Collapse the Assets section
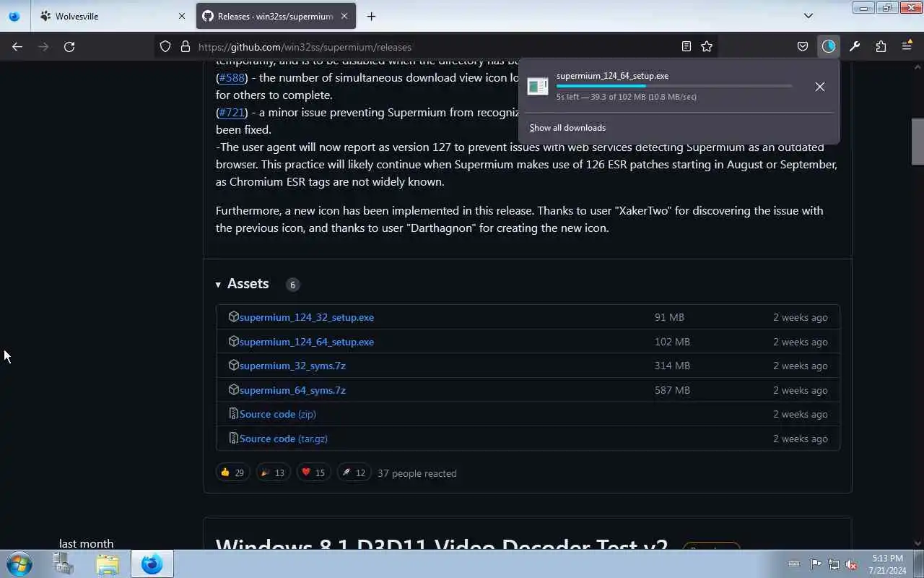Image resolution: width=924 pixels, height=578 pixels. (242, 284)
